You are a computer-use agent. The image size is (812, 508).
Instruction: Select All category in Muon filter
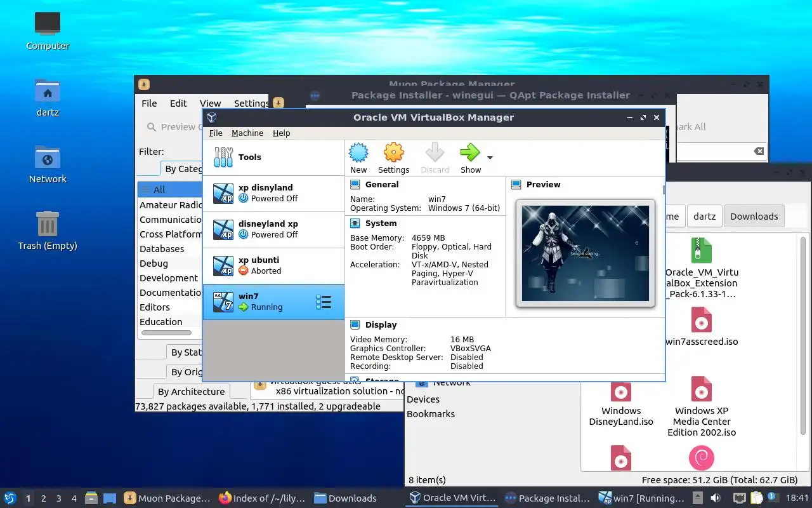pos(170,189)
